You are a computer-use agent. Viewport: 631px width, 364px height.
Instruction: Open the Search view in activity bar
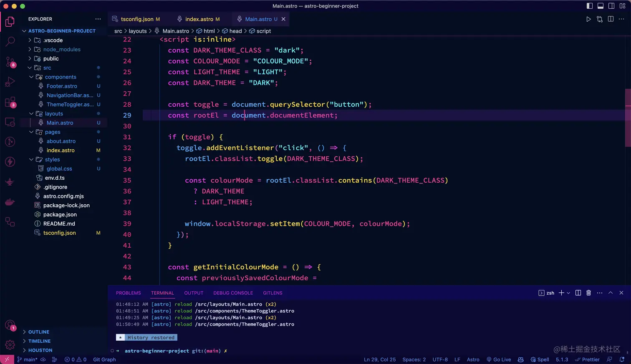click(x=10, y=42)
